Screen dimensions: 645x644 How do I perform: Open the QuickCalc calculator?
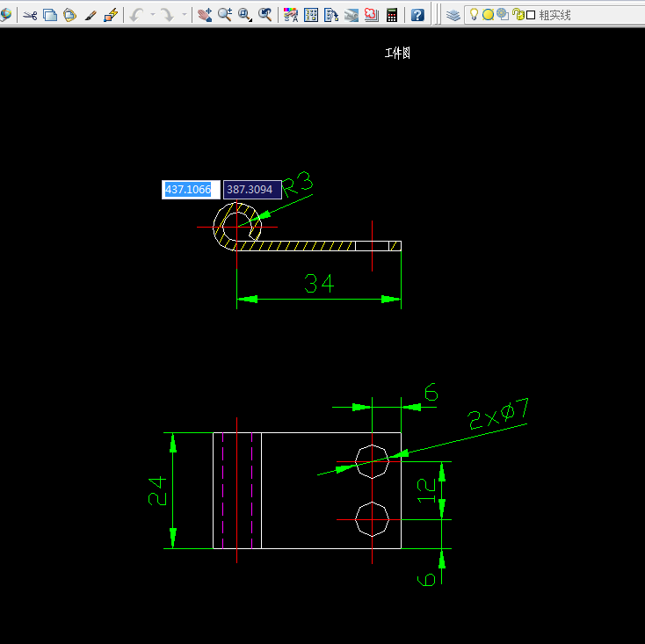coord(392,16)
